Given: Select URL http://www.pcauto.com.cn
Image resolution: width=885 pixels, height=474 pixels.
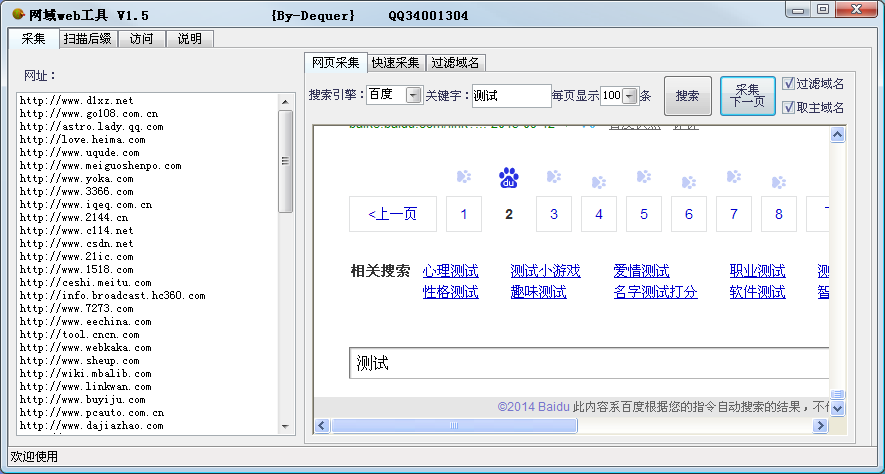Looking at the screenshot, I should point(91,412).
